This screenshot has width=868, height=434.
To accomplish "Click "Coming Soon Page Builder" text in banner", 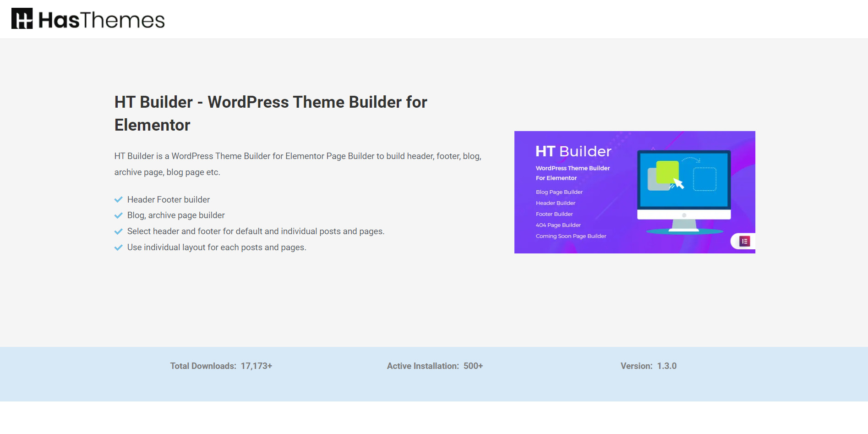I will 571,236.
